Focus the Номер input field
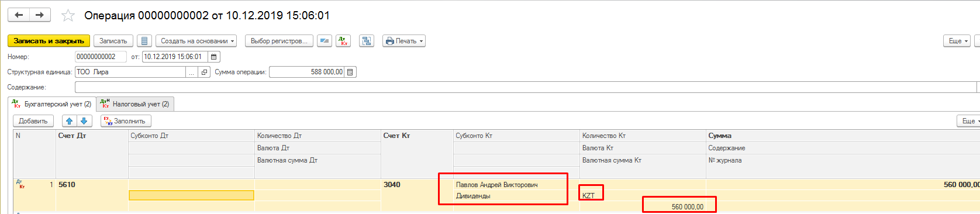The height and width of the screenshot is (214, 980). tap(101, 57)
